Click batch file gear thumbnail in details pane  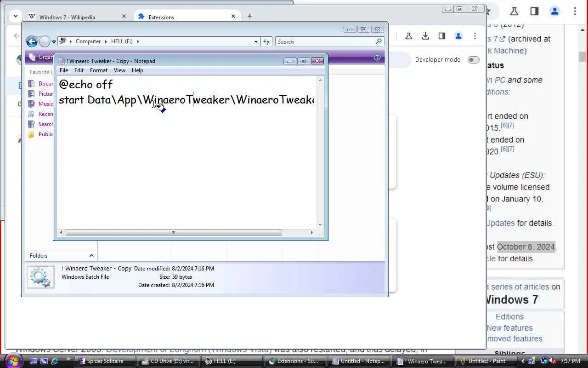coord(40,277)
